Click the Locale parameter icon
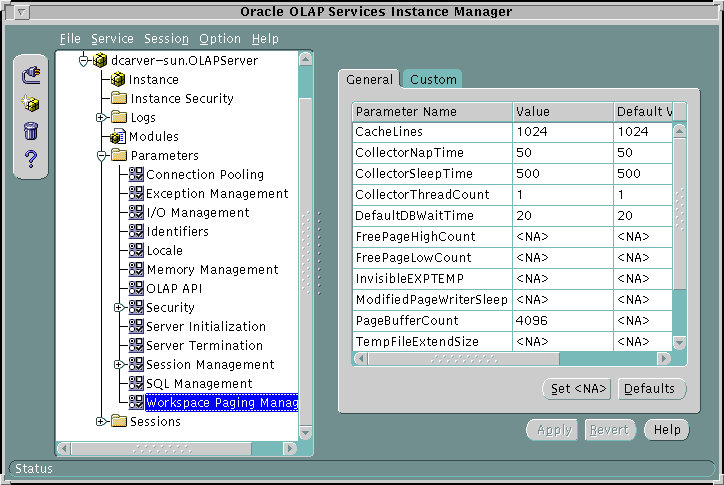Screen dimensions: 724x485 click(136, 250)
